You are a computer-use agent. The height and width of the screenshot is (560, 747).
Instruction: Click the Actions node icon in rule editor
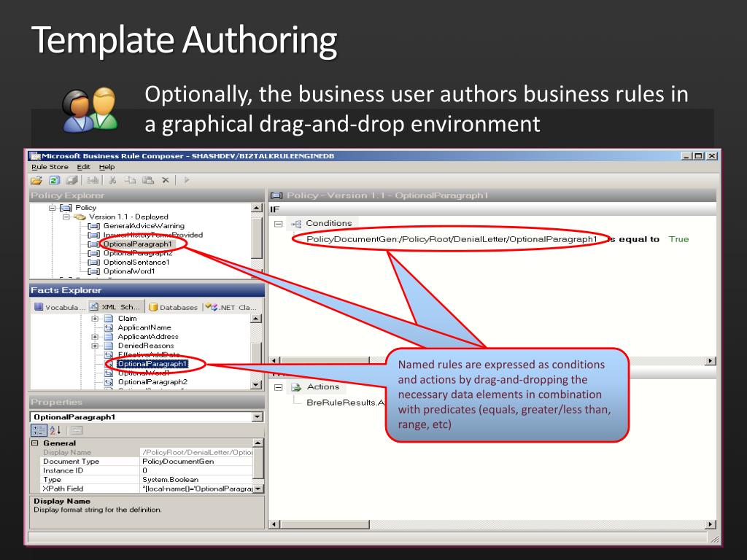pyautogui.click(x=296, y=387)
